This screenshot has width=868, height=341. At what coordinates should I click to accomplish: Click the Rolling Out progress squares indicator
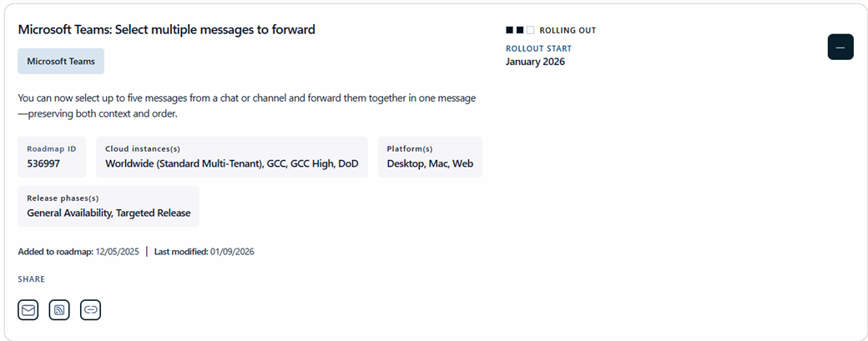[x=520, y=30]
